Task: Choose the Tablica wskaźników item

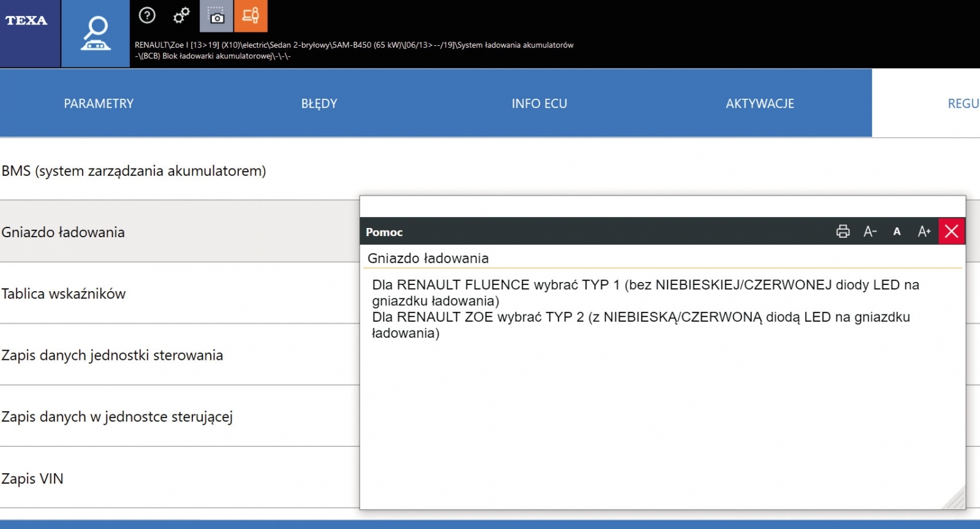Action: (x=64, y=294)
